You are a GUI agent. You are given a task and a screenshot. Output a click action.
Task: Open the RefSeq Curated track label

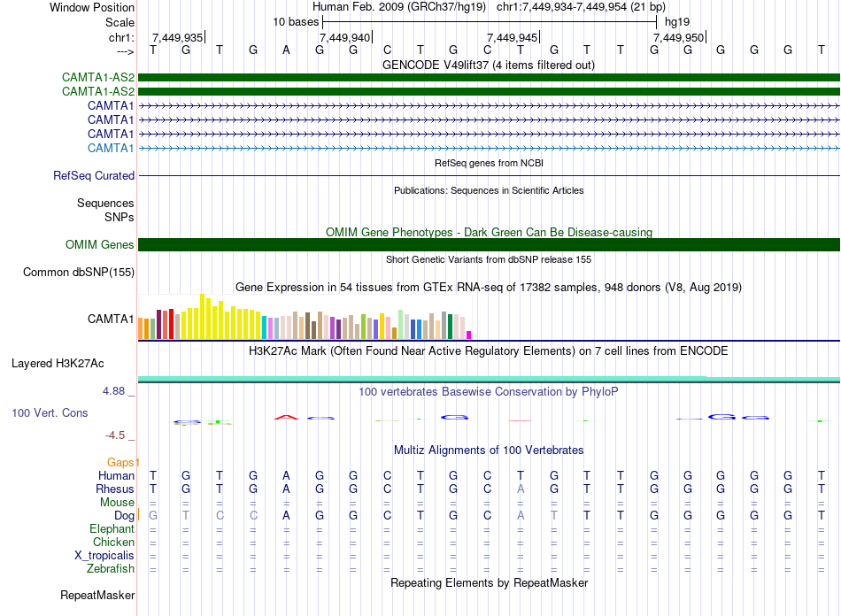(94, 175)
